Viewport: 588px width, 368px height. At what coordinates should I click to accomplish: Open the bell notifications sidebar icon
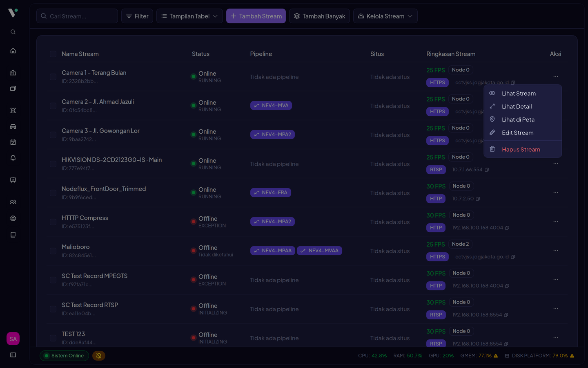[x=13, y=158]
